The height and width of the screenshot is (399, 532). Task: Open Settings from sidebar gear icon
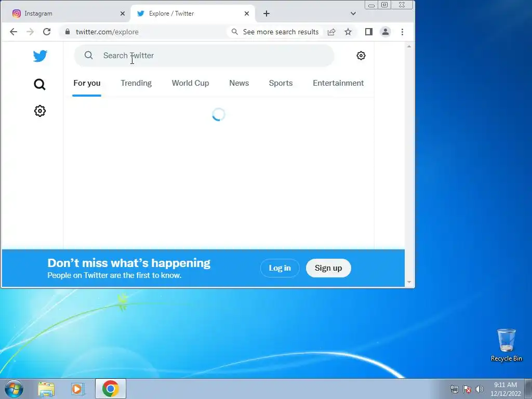[x=39, y=111]
